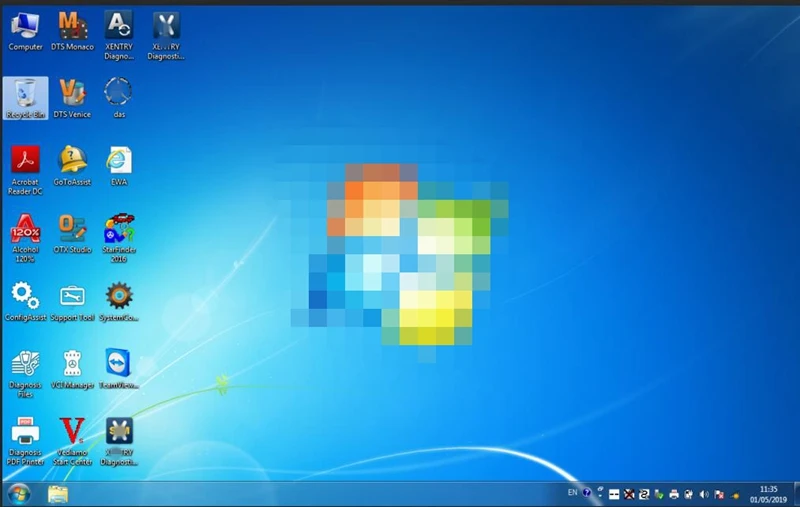This screenshot has height=507, width=800.
Task: Click the blue help question-mark tray icon
Action: [587, 492]
